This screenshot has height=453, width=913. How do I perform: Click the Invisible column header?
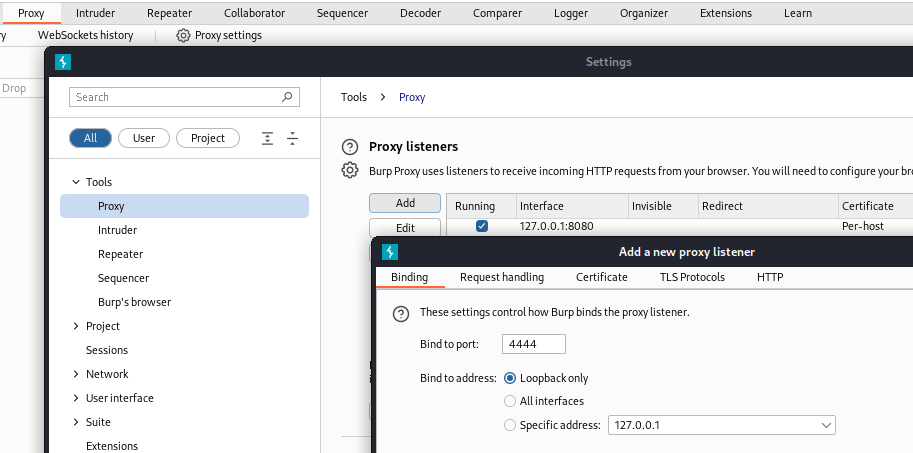(663, 206)
